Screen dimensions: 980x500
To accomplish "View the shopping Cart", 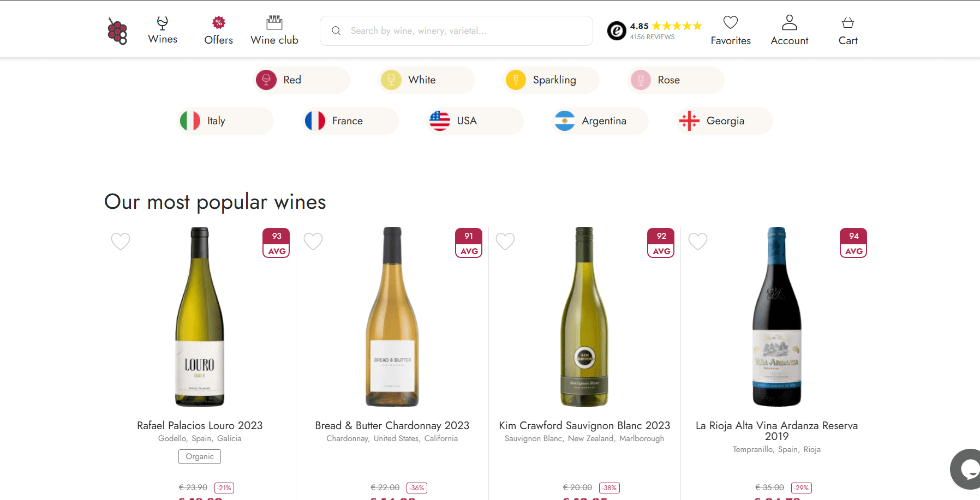I will point(848,31).
